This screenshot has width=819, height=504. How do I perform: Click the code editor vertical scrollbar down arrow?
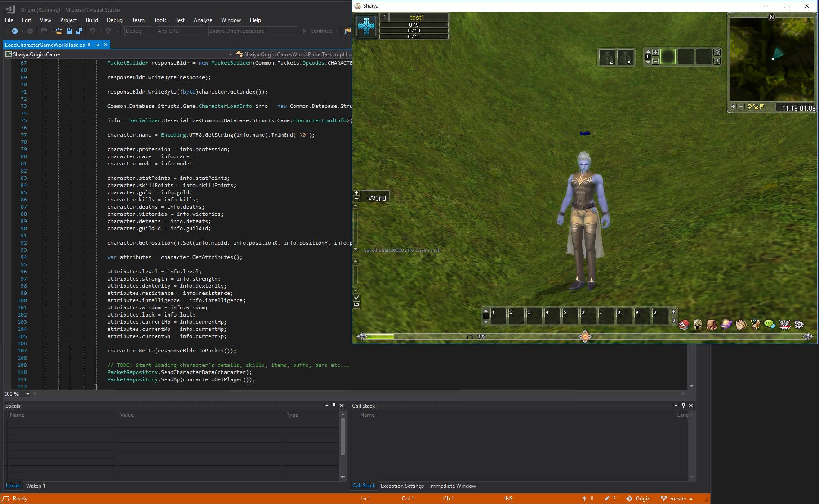[x=691, y=386]
